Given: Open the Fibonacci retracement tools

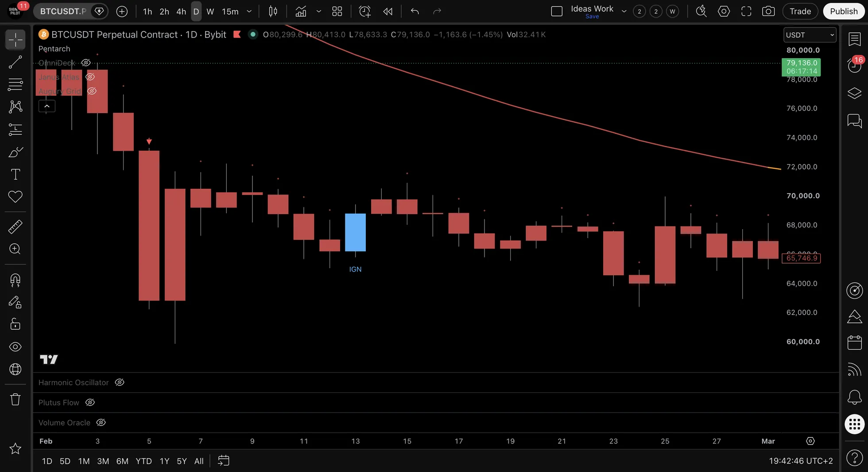Looking at the screenshot, I should pos(15,84).
